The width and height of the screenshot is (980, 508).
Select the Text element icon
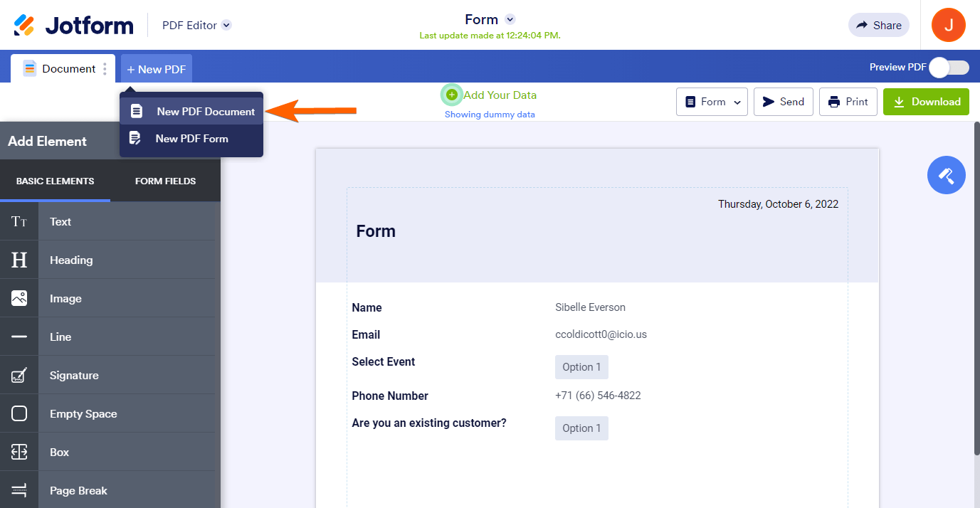click(19, 222)
